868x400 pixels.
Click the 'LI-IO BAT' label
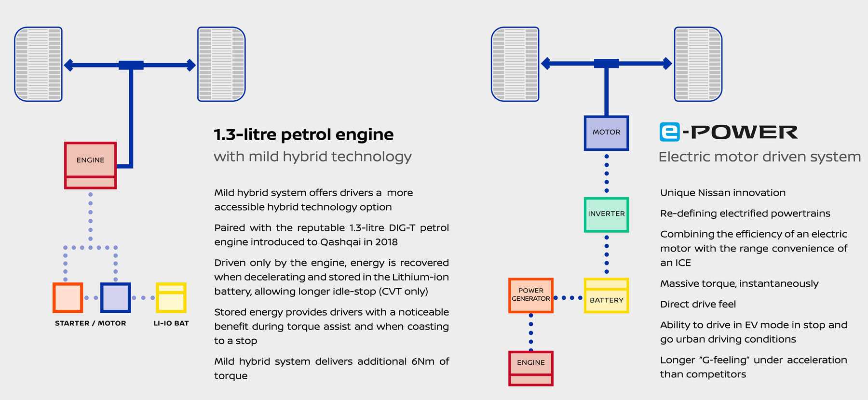coord(171,323)
